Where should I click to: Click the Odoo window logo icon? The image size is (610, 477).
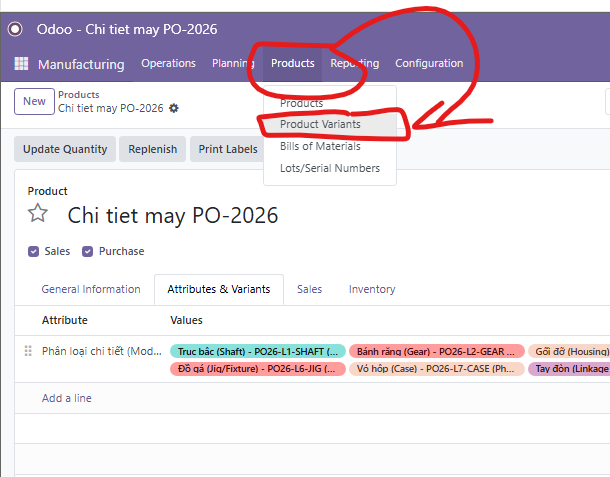(x=15, y=29)
